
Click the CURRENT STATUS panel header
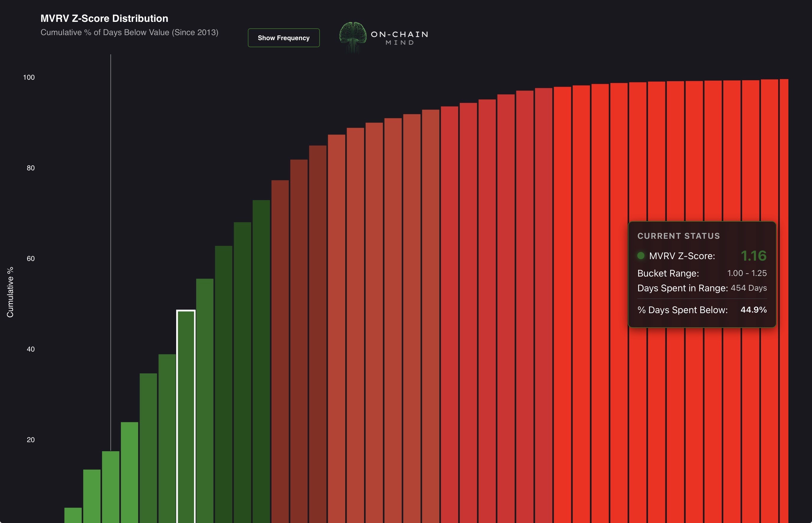[x=678, y=236]
